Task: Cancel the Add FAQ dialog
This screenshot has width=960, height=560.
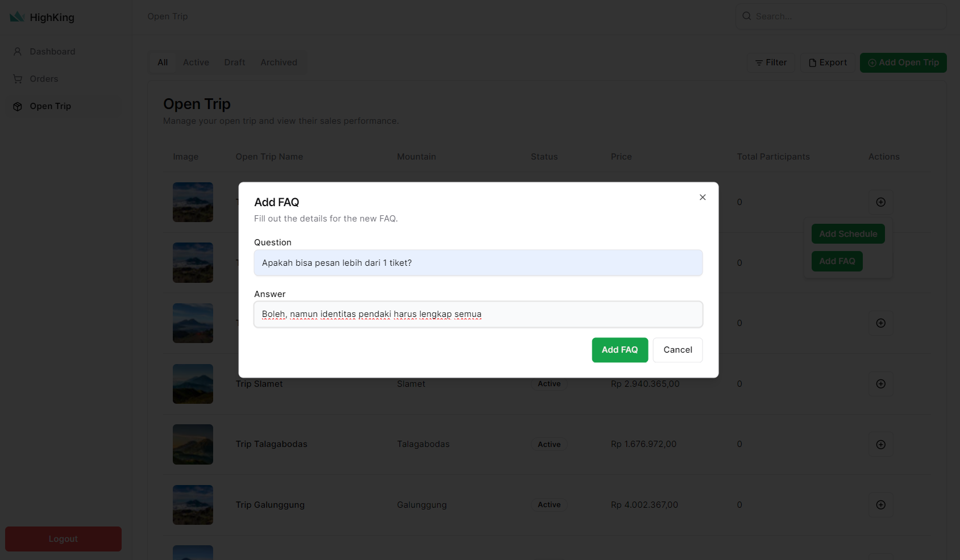Action: click(678, 350)
